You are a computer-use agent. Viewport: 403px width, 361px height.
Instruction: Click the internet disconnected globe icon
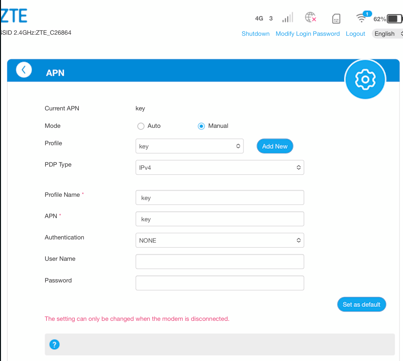tap(310, 17)
